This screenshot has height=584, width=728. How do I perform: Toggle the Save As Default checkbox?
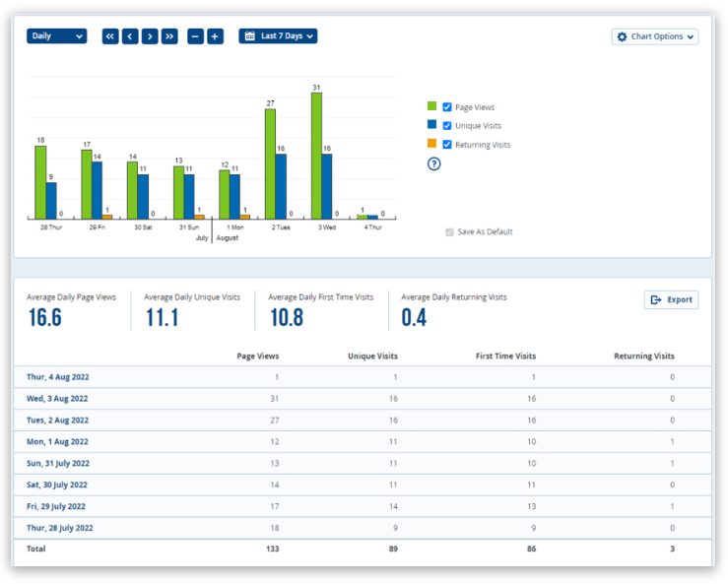tap(449, 232)
